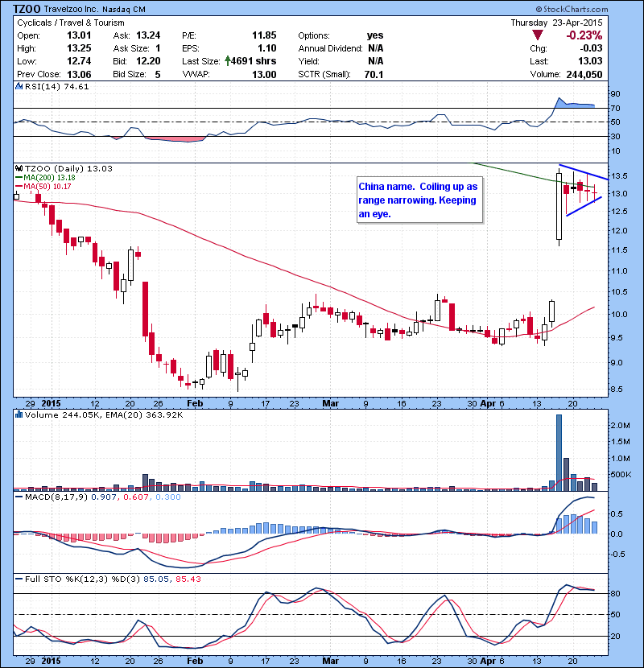This screenshot has height=668, width=644.
Task: Click the VWAP value 13.00
Action: point(264,74)
